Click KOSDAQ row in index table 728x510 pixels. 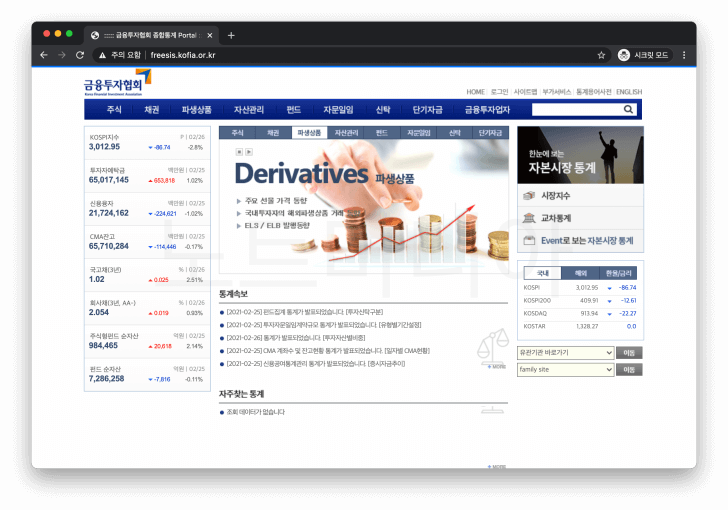580,314
